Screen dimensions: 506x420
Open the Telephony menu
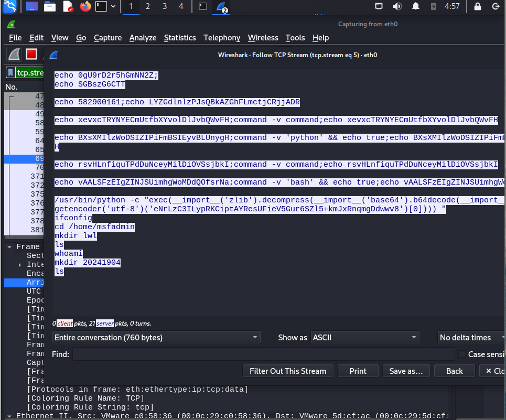[222, 38]
